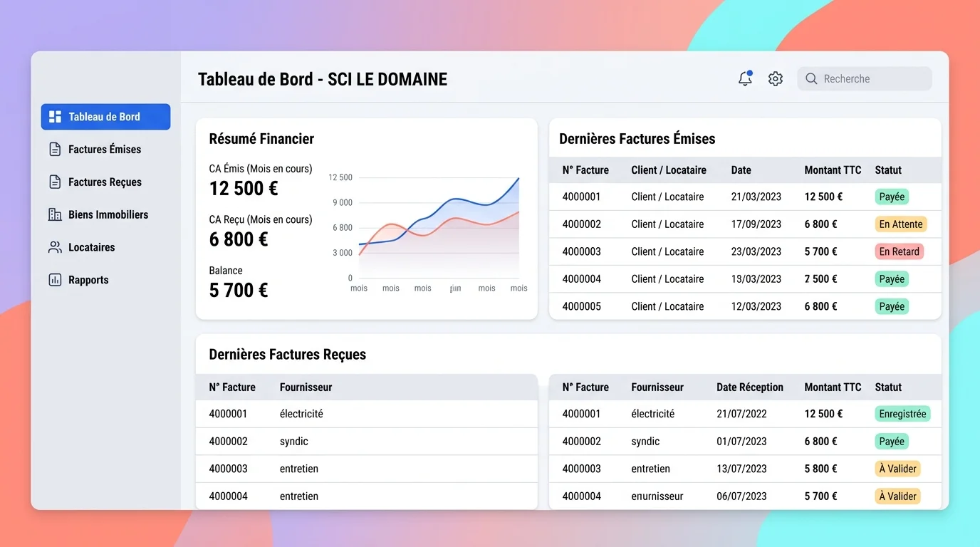Select Biens Immobiliers in the sidebar
The height and width of the screenshot is (547, 980).
click(108, 215)
